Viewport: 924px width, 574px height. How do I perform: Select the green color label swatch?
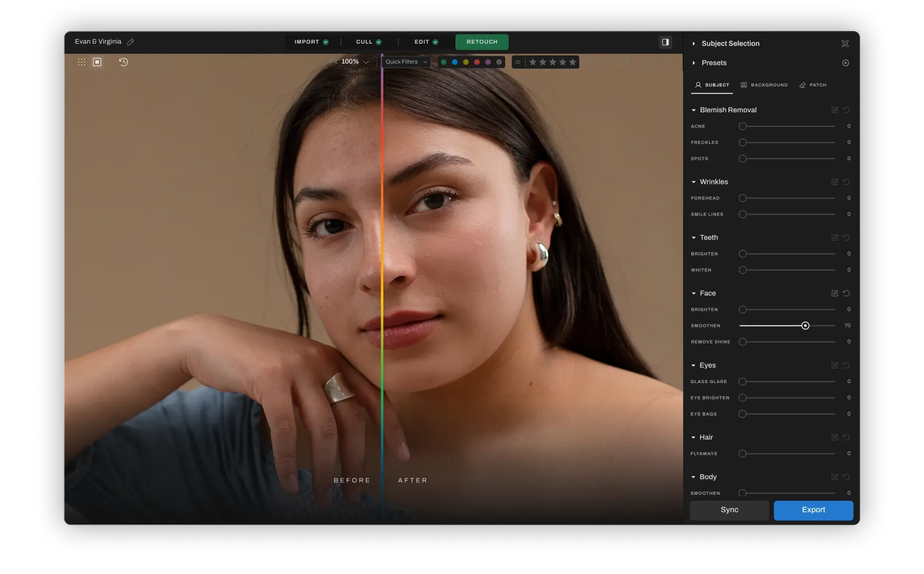click(444, 62)
